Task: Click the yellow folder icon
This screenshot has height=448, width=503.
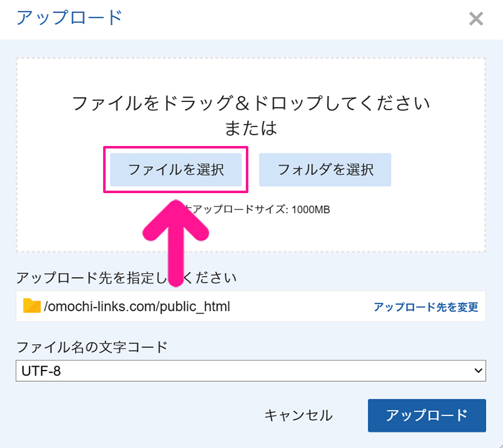Action: pyautogui.click(x=31, y=306)
